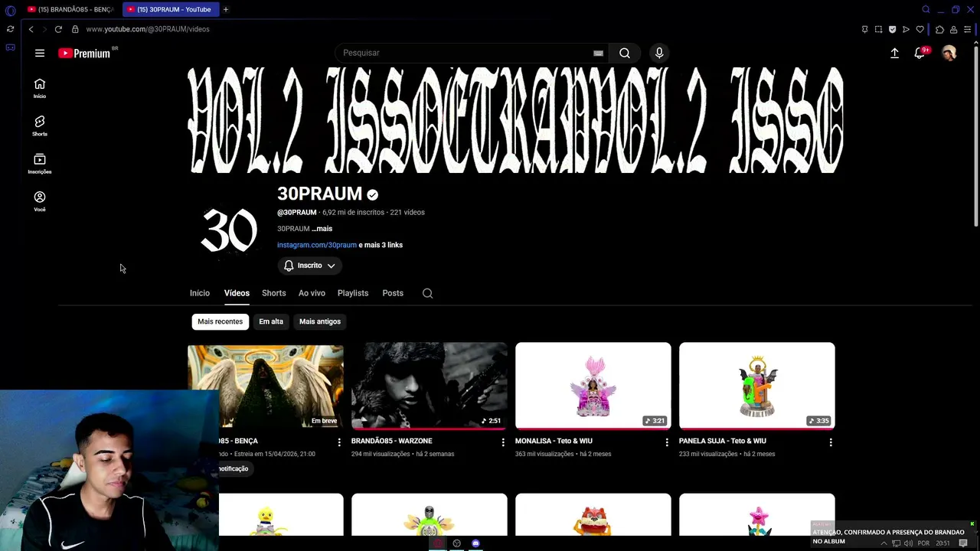Open more options for PANELA SUJA - Teto & WIU
This screenshot has width=980, height=551.
pos(831,442)
